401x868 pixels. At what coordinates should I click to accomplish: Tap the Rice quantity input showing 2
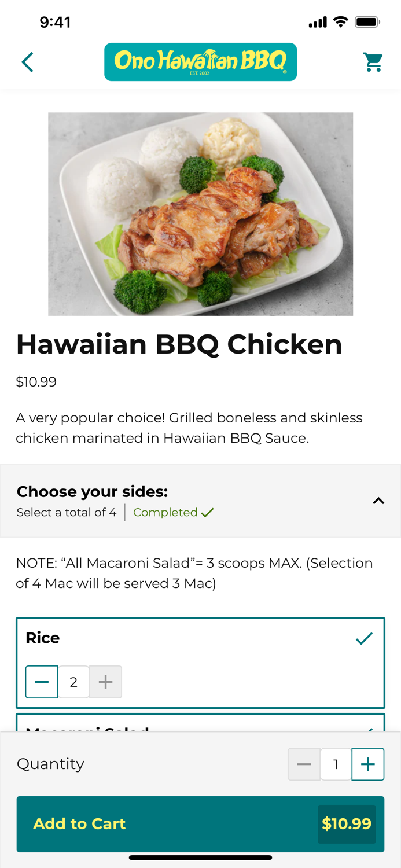pos(73,682)
